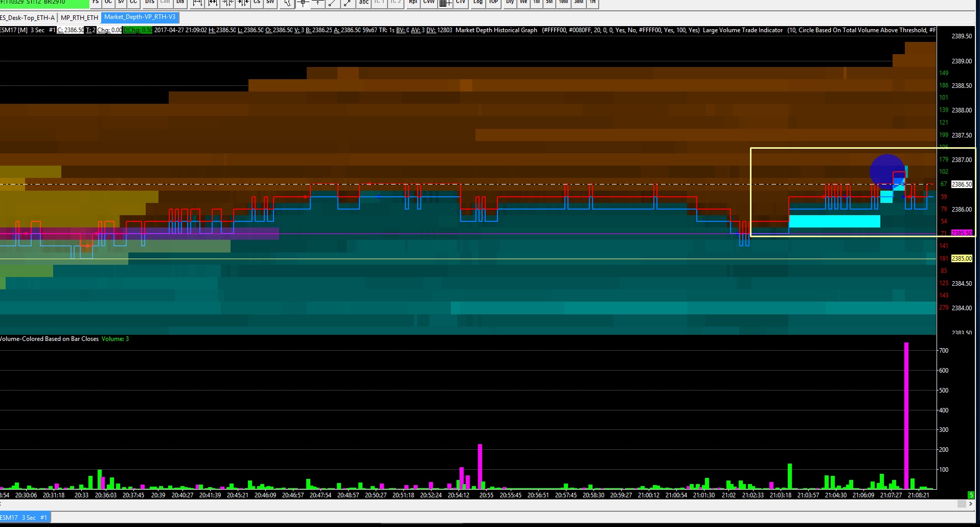
Task: Click the 20:30:06 time axis label
Action: point(26,495)
